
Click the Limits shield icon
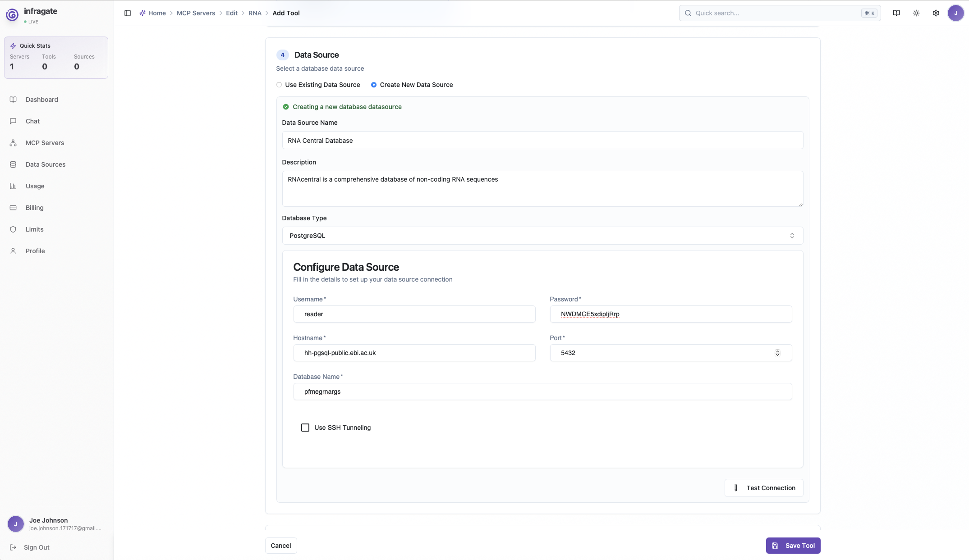pyautogui.click(x=13, y=229)
